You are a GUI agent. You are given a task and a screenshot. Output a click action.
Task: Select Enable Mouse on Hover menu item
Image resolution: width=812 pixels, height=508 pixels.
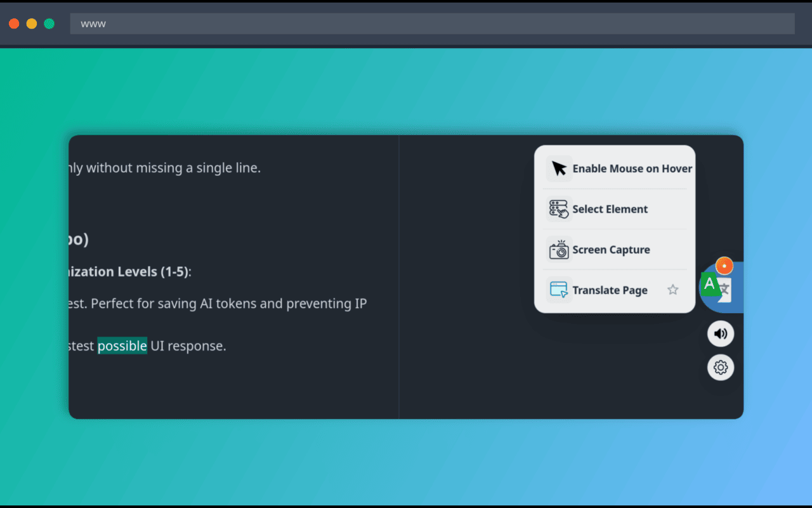(615, 168)
